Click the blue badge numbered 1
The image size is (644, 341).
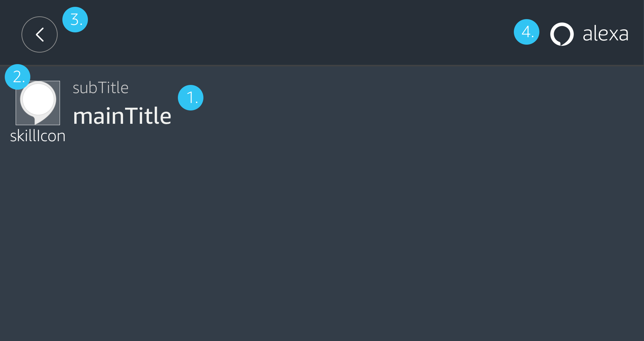[x=190, y=98]
